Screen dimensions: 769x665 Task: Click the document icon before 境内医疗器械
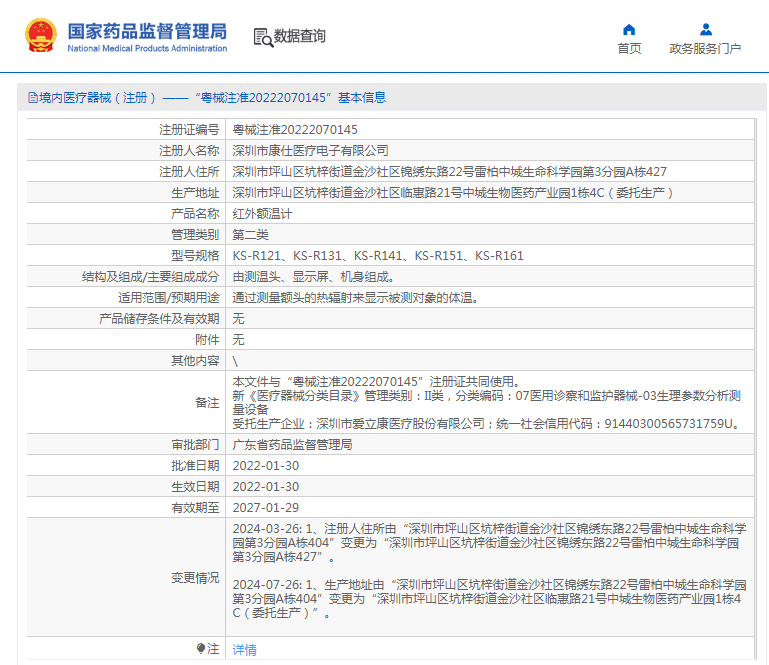tap(33, 98)
